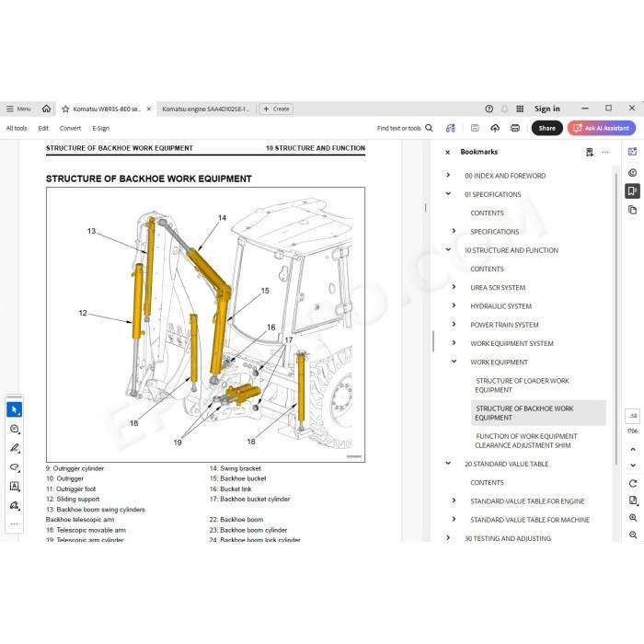Go to previous page up arrow
This screenshot has width=644, height=644.
click(x=633, y=449)
